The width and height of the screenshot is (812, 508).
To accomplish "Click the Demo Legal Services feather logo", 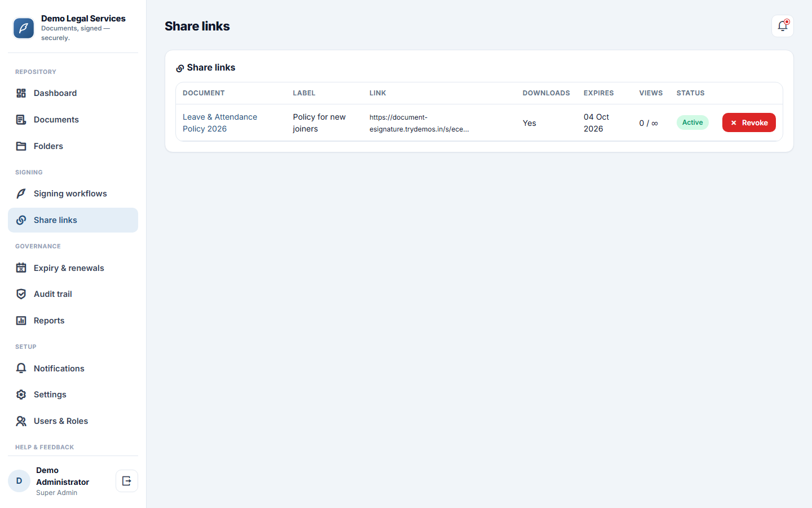I will point(24,28).
